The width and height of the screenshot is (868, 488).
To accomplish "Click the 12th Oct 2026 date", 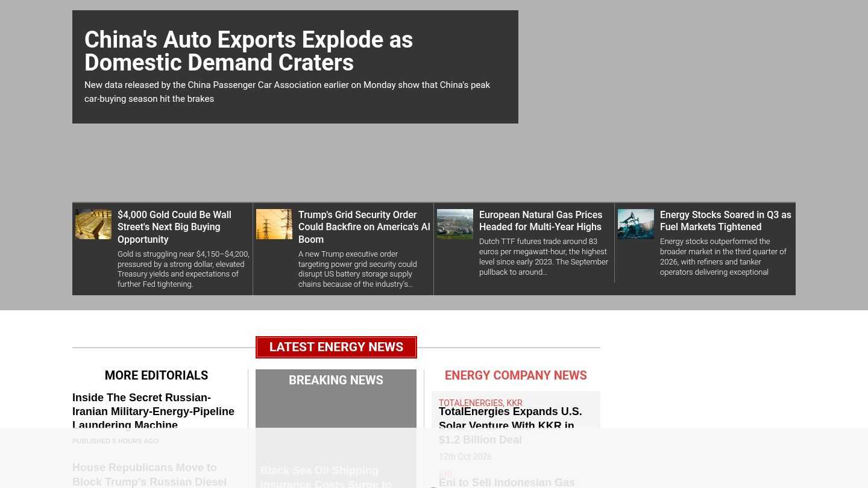I will [x=465, y=457].
